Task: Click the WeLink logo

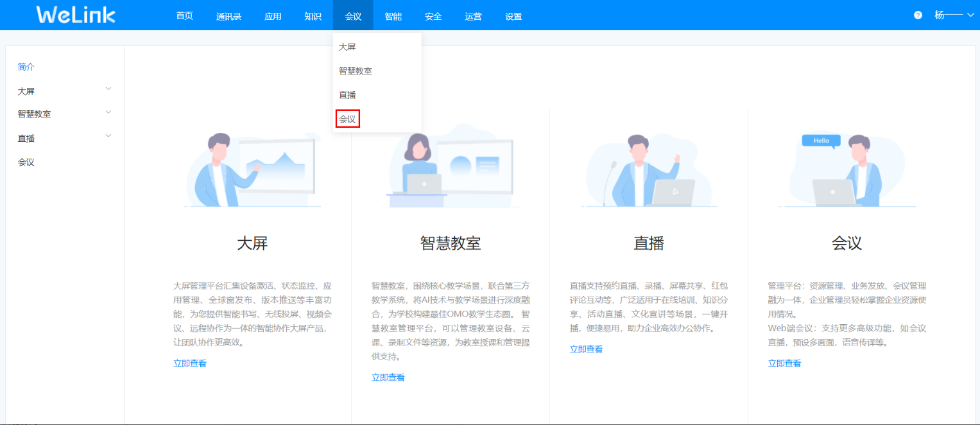Action: point(75,15)
